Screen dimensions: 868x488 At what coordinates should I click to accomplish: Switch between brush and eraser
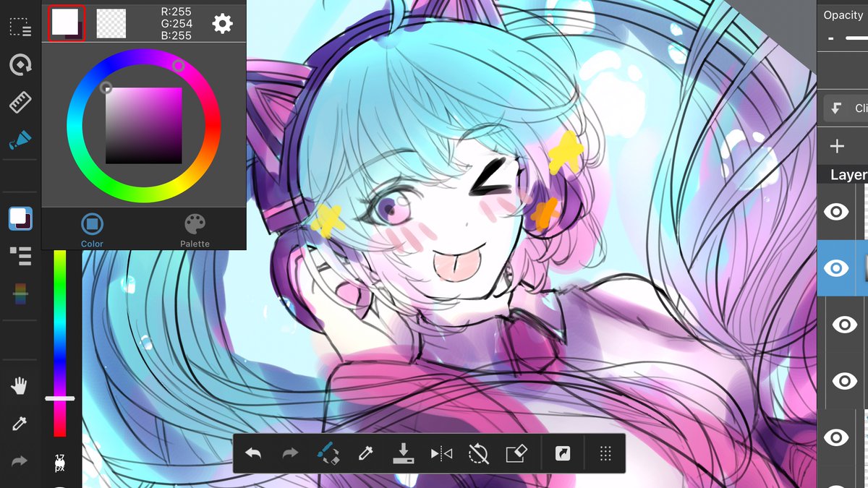[x=328, y=453]
